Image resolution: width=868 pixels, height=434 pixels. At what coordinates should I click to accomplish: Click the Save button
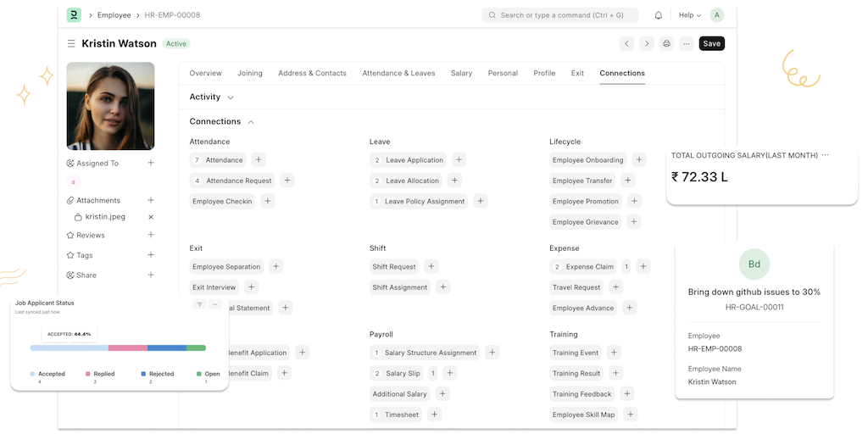coord(711,43)
